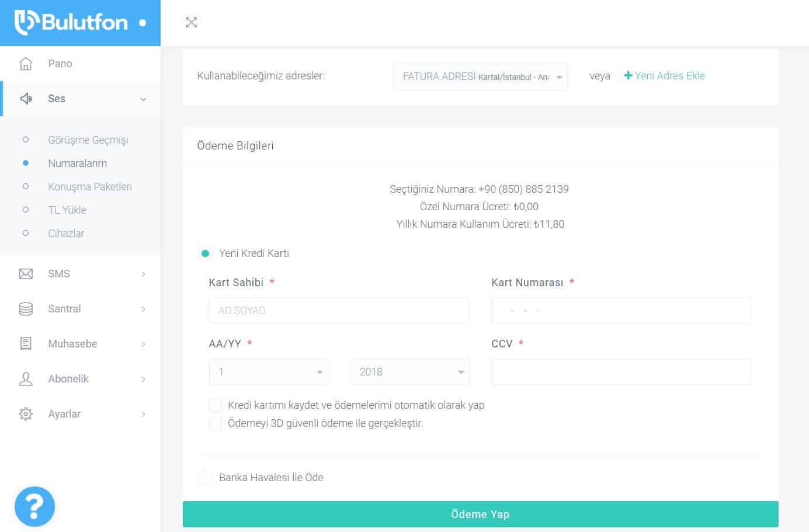Expand the Ayarlar menu chevron
The height and width of the screenshot is (532, 809).
[x=143, y=414]
